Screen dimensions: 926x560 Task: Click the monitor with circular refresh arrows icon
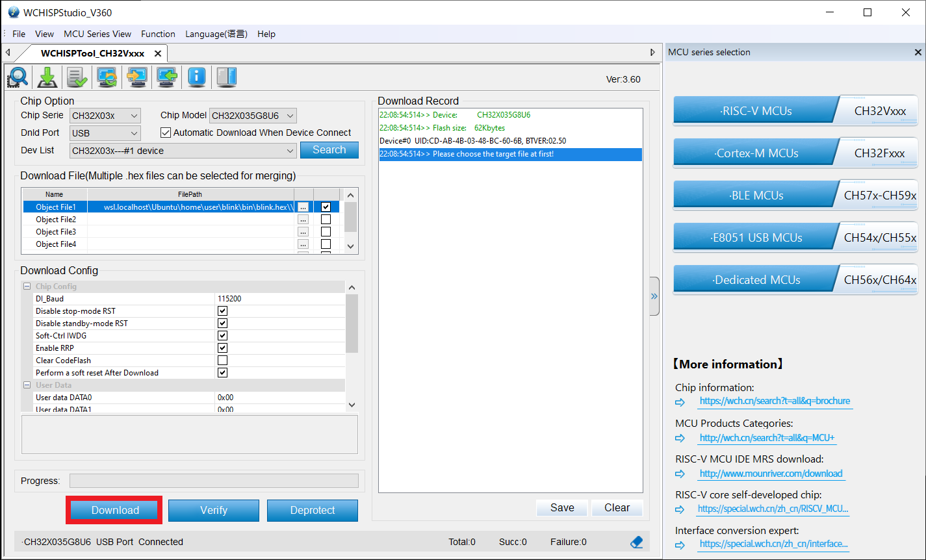(107, 77)
